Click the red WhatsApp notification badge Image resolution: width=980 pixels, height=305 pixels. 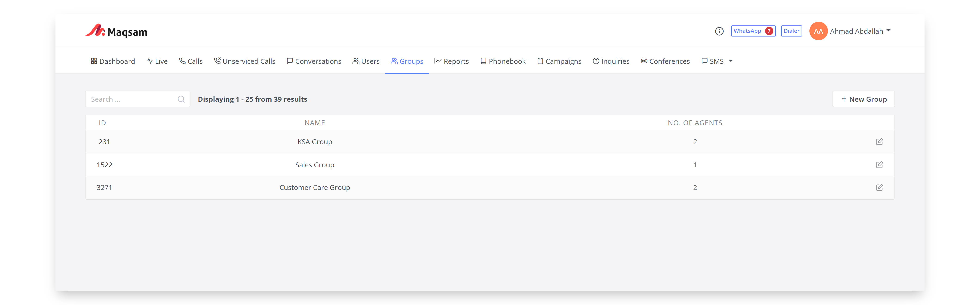pyautogui.click(x=769, y=31)
